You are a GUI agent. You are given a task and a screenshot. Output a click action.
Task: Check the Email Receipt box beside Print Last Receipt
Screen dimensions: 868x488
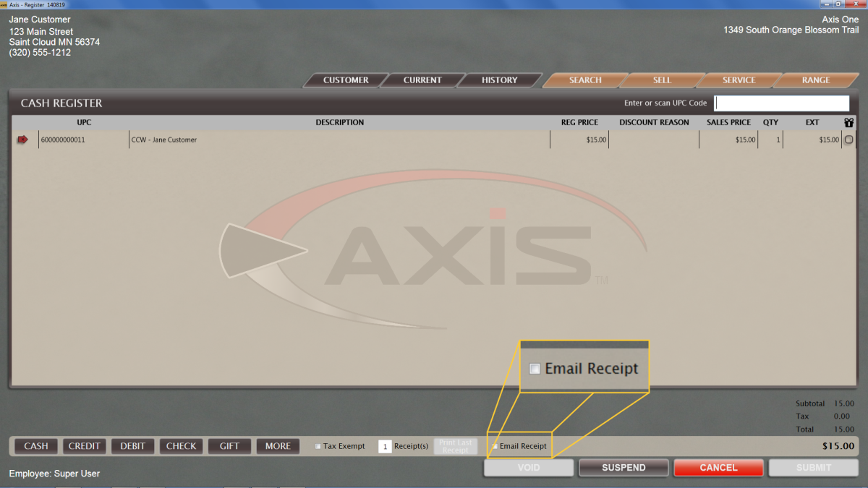click(x=495, y=446)
